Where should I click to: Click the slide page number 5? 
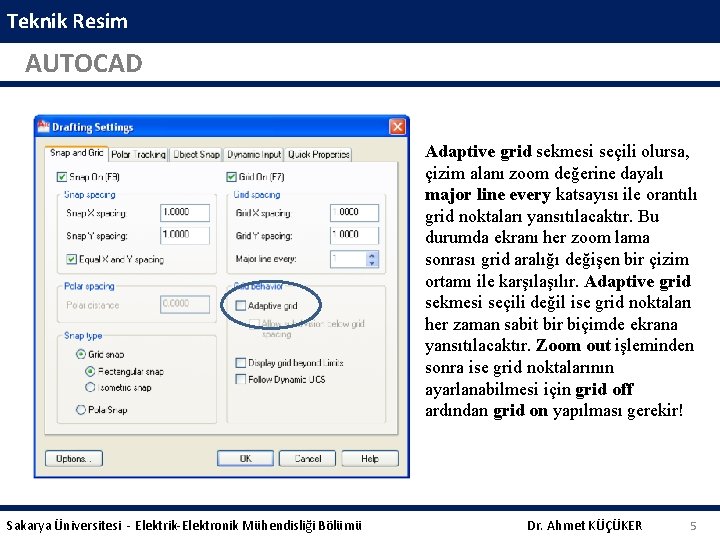point(693,526)
